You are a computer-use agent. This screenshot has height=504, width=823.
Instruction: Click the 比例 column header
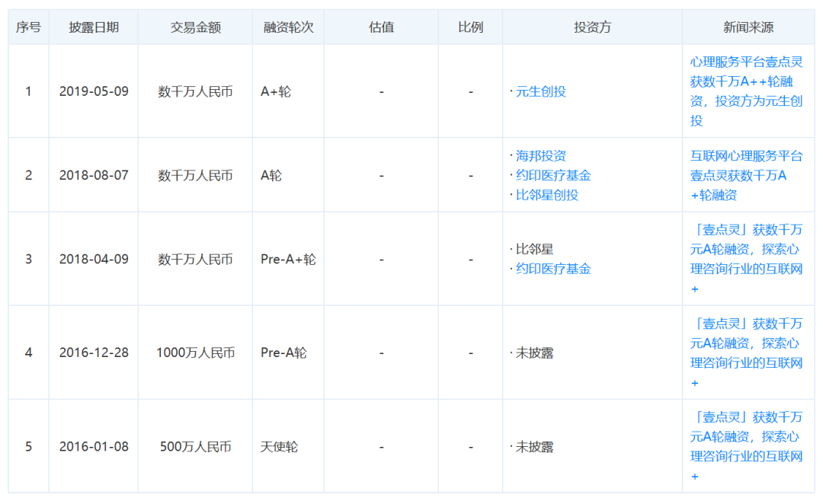[470, 27]
